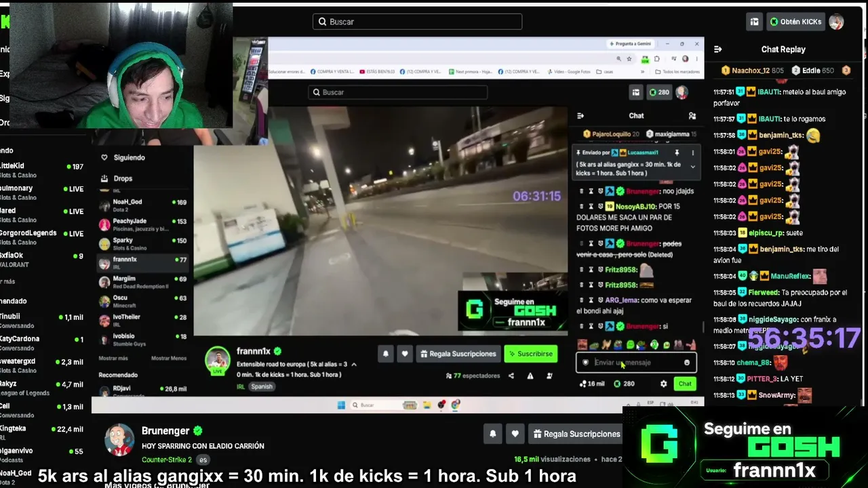868x488 pixels.
Task: Share the frannn1x stream
Action: 511,376
